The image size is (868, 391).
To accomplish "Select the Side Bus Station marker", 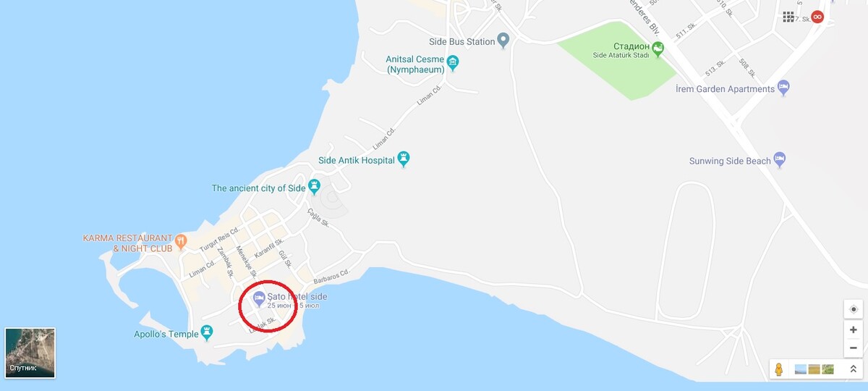I will [x=505, y=41].
